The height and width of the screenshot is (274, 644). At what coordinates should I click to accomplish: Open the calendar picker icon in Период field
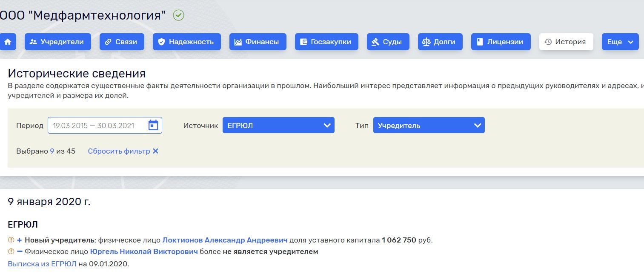153,126
